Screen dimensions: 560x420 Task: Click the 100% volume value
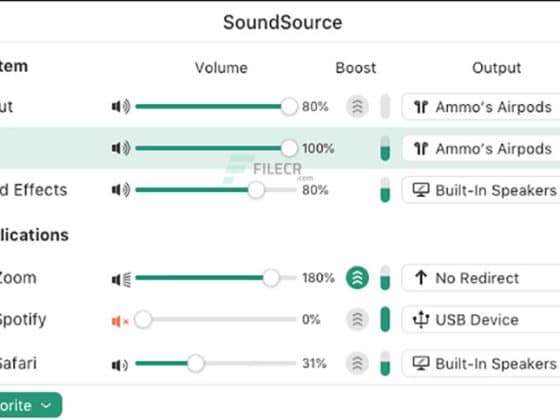[x=319, y=148]
